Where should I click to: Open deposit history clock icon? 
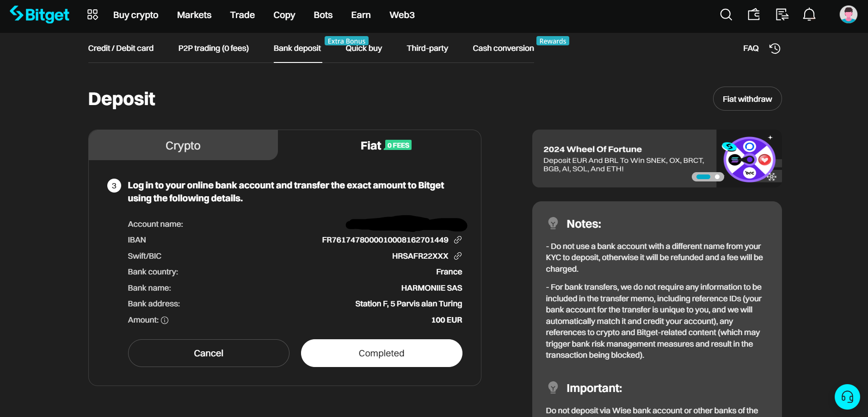tap(775, 48)
